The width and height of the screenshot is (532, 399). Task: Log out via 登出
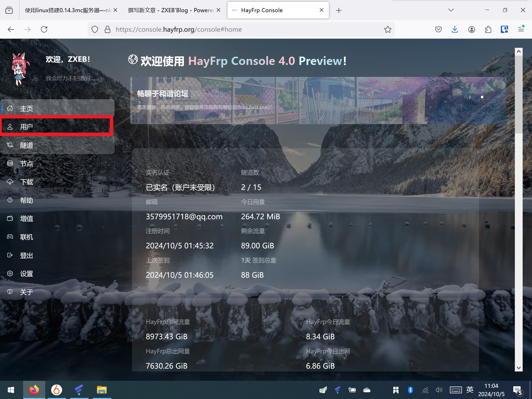(57, 255)
